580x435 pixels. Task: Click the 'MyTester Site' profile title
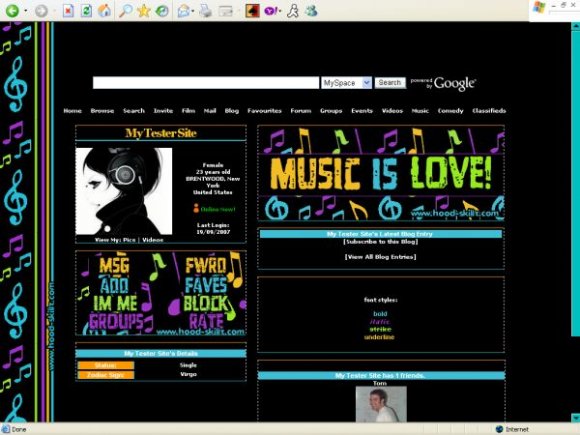(161, 133)
